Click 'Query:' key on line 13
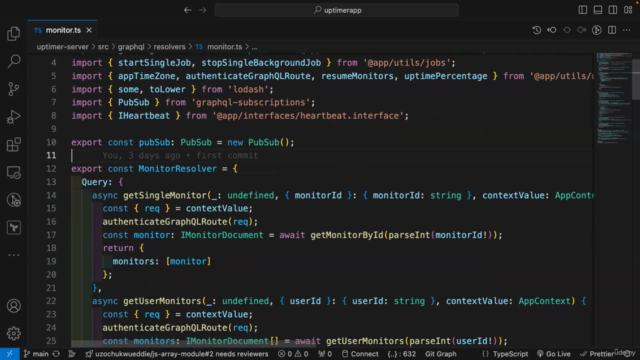 [x=97, y=182]
